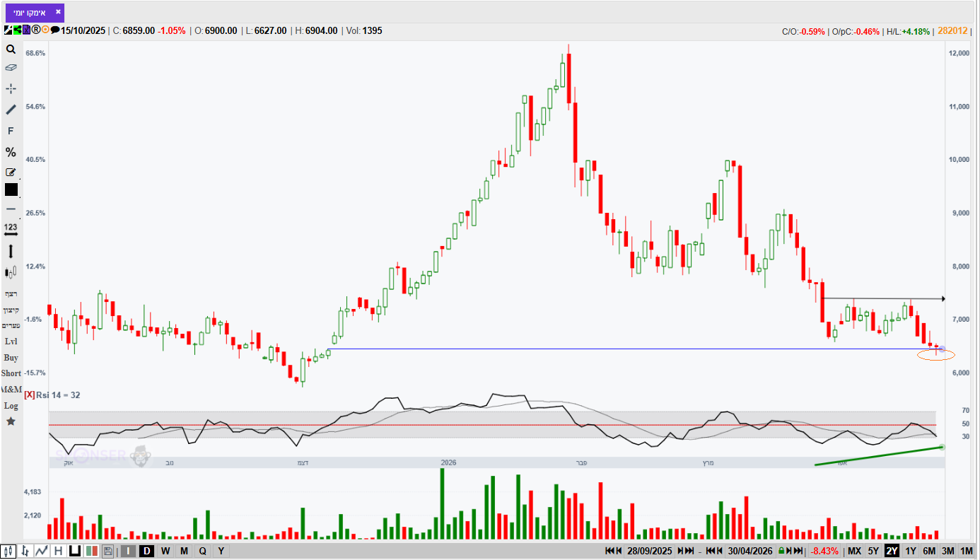Screen dimensions: 980x560
Task: Set range to 6M
Action: pos(929,551)
